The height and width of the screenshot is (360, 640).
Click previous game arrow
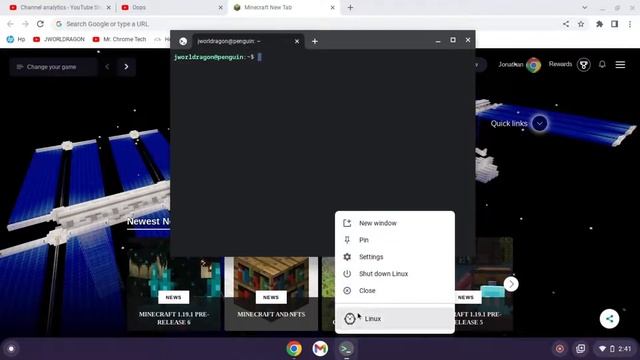click(x=107, y=67)
